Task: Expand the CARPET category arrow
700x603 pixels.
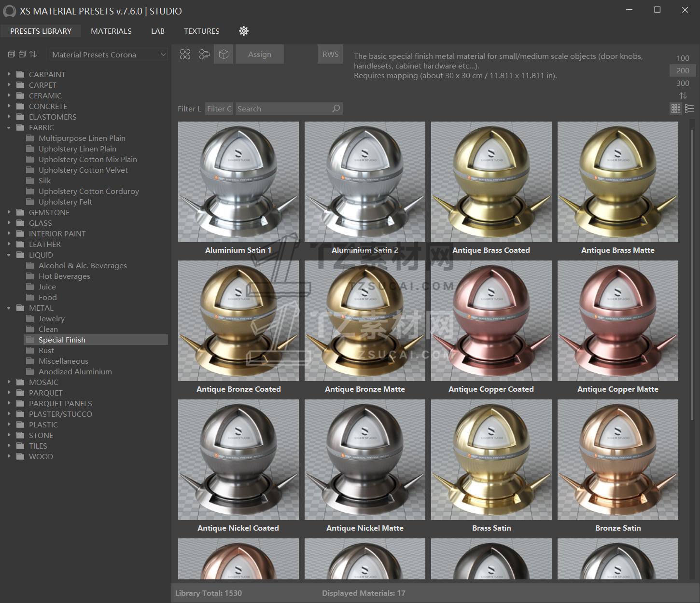Action: pyautogui.click(x=9, y=85)
